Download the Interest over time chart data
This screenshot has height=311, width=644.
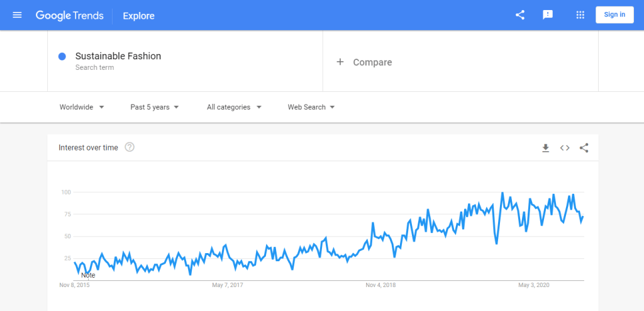tap(546, 148)
